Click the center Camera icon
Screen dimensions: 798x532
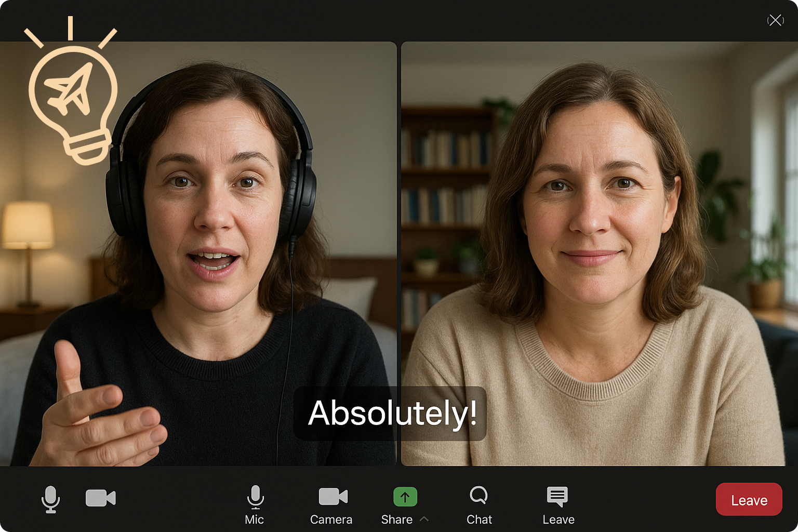click(x=332, y=497)
